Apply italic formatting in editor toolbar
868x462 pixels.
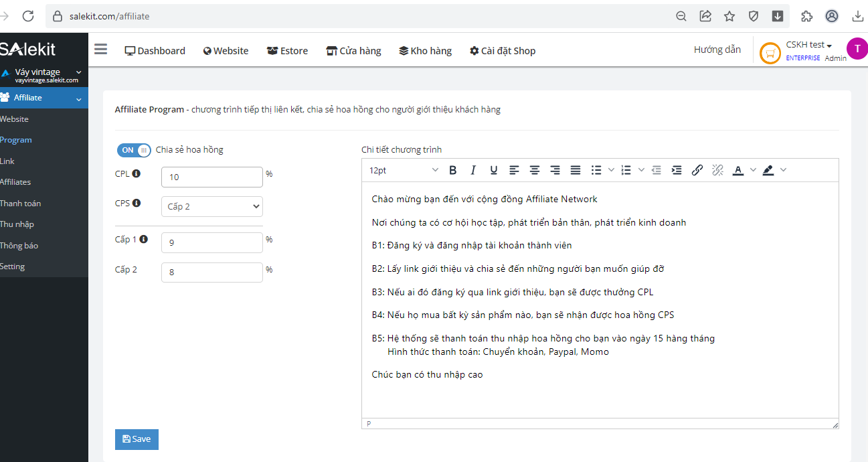click(473, 170)
